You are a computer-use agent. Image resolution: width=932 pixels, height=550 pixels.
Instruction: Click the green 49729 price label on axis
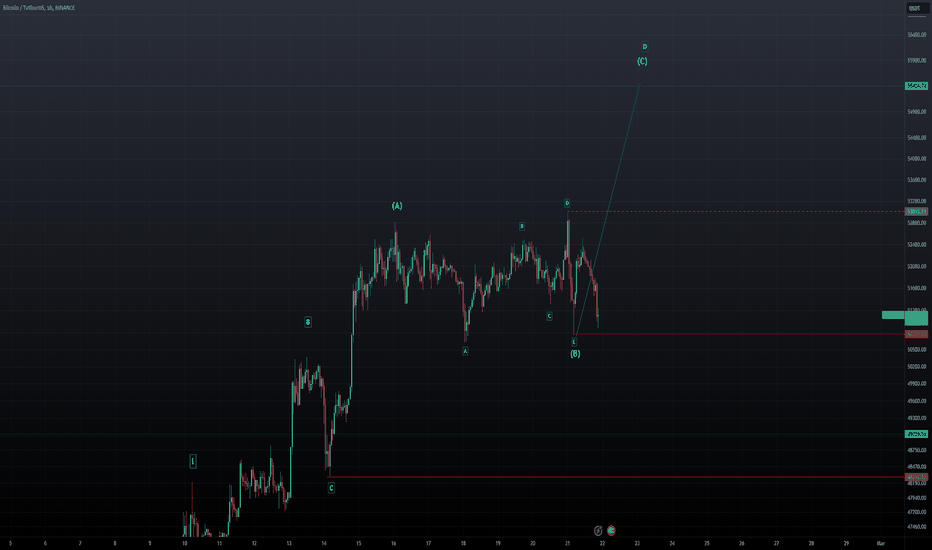click(916, 435)
